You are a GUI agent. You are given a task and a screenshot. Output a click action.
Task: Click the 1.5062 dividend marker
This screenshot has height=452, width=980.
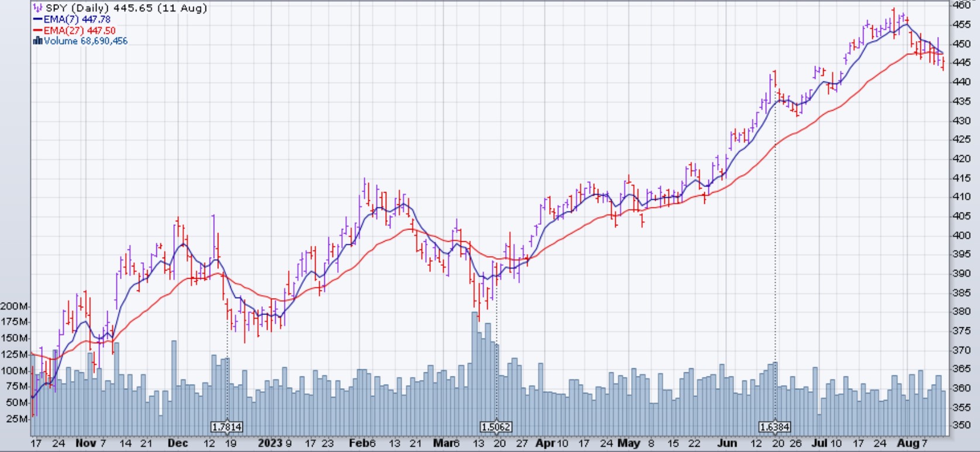click(496, 427)
